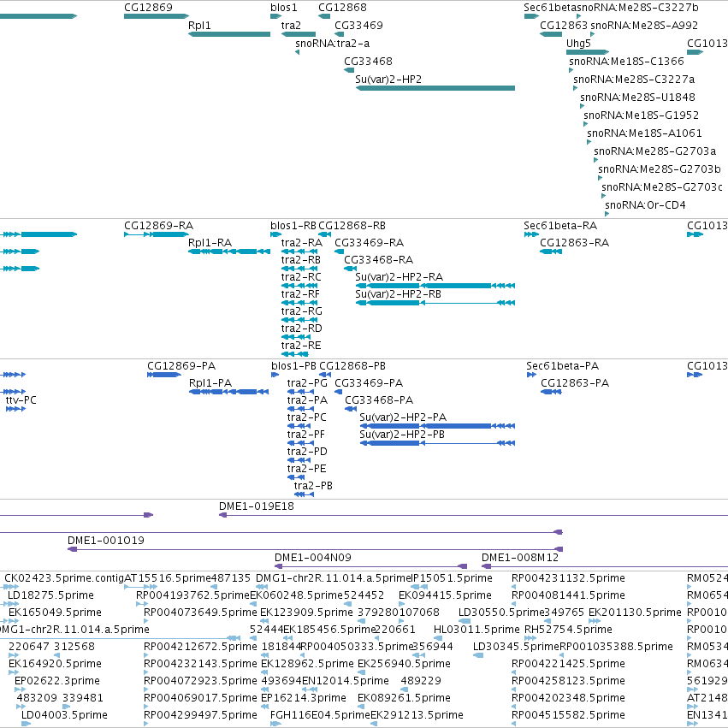Select the CG12869-RA transcript label
The width and height of the screenshot is (728, 728).
coord(158,226)
